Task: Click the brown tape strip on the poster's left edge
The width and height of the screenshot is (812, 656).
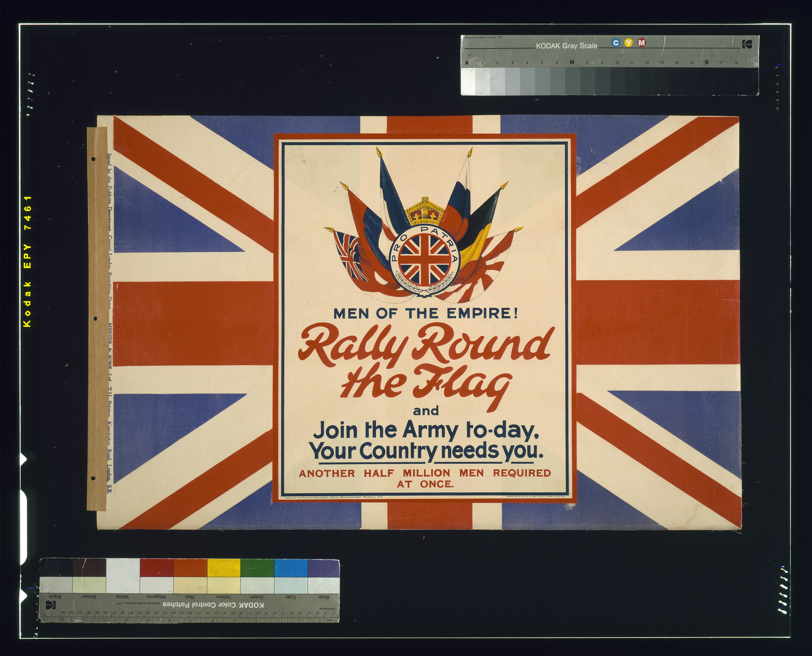Action: (97, 319)
